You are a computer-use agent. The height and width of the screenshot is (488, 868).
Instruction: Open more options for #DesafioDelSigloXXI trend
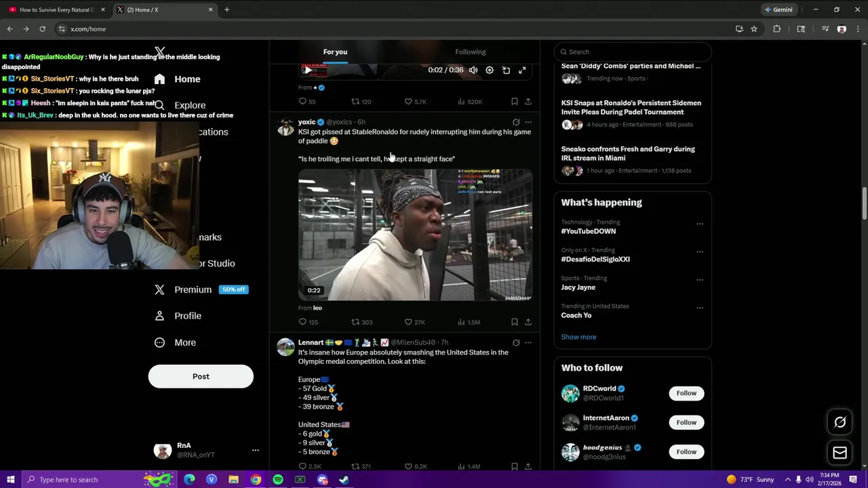point(700,251)
